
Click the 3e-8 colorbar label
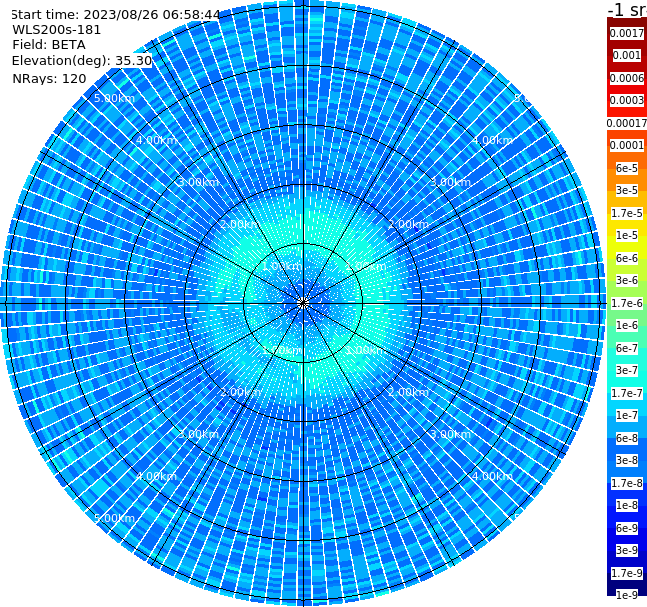tap(627, 460)
